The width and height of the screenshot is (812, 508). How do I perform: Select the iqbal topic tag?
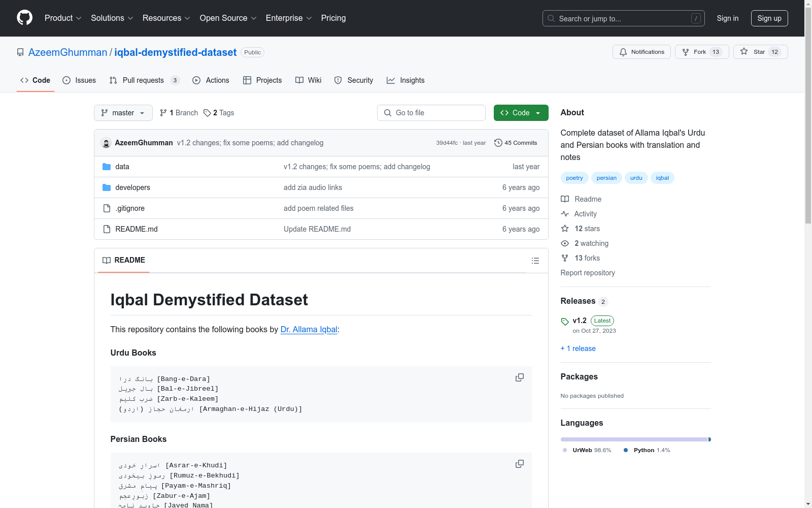(662, 178)
